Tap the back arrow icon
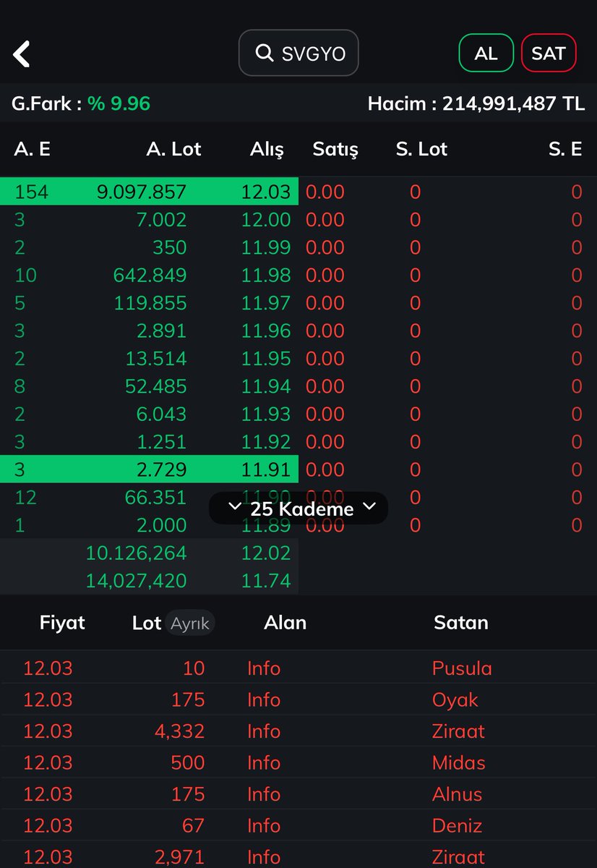 22,54
